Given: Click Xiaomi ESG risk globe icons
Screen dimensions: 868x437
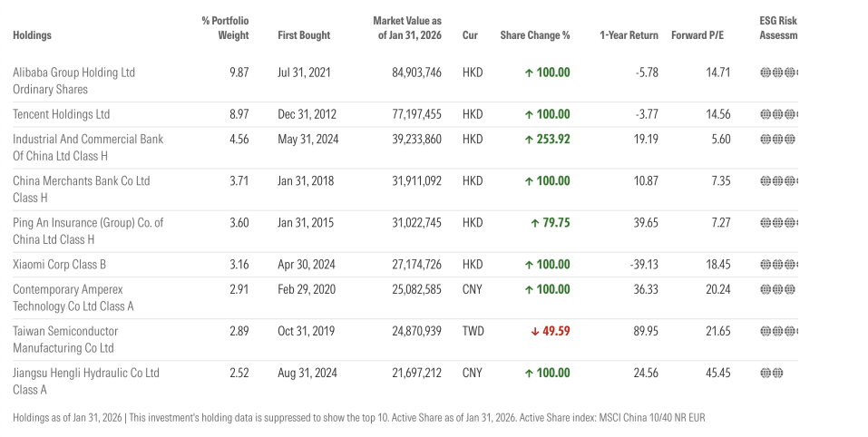Looking at the screenshot, I should (778, 265).
